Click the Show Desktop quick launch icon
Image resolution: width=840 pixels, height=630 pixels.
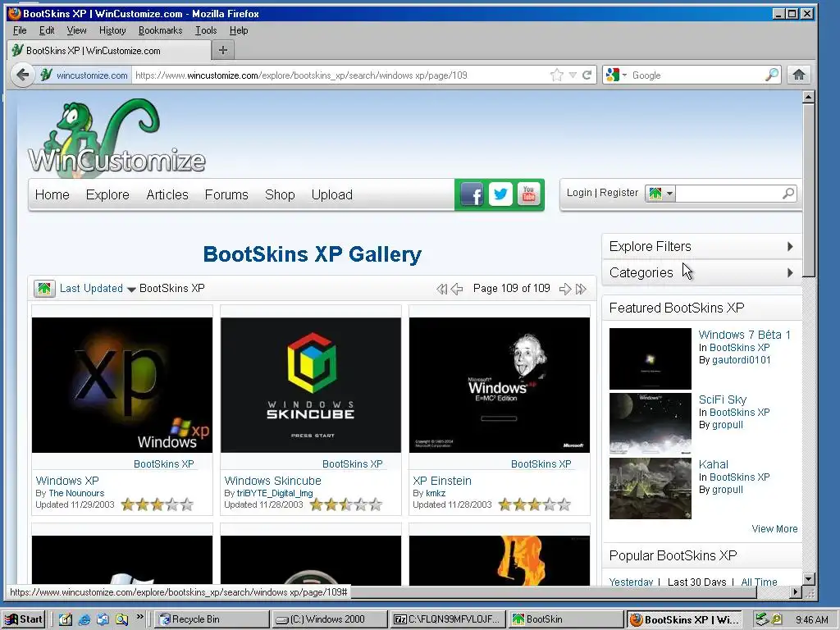[x=66, y=619]
